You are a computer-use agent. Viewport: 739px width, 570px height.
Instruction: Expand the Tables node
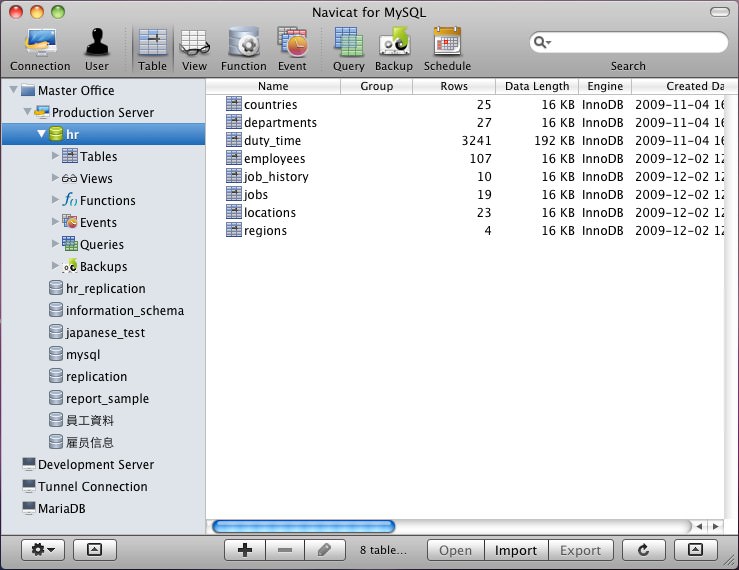point(55,155)
